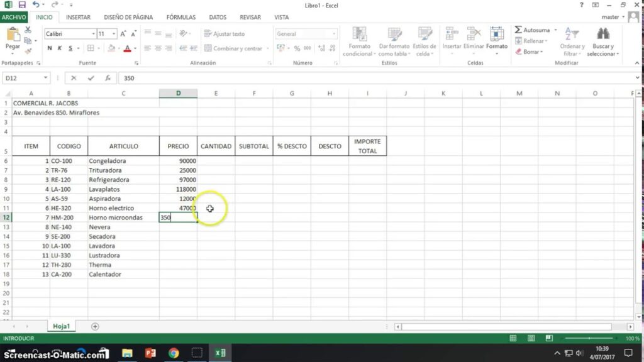
Task: Open PowerPoint from the taskbar
Action: click(150, 353)
